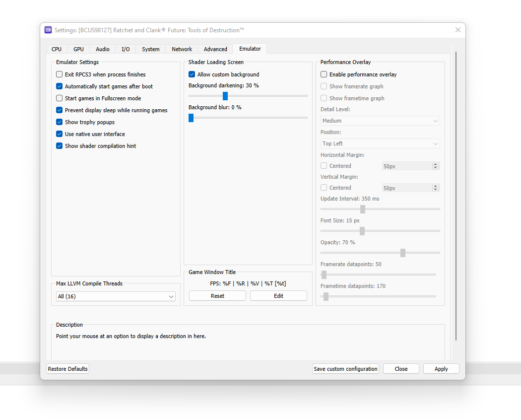The height and width of the screenshot is (420, 521).
Task: Disable Show trophy popups
Action: tap(59, 122)
